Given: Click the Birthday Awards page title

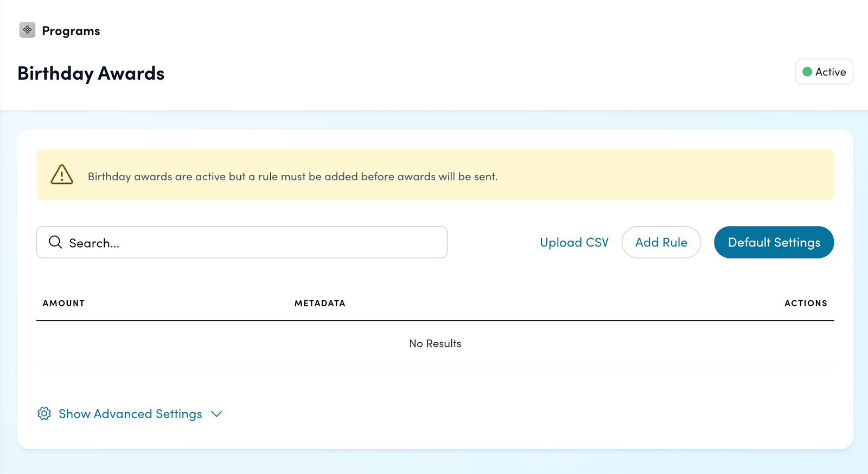Looking at the screenshot, I should (91, 73).
